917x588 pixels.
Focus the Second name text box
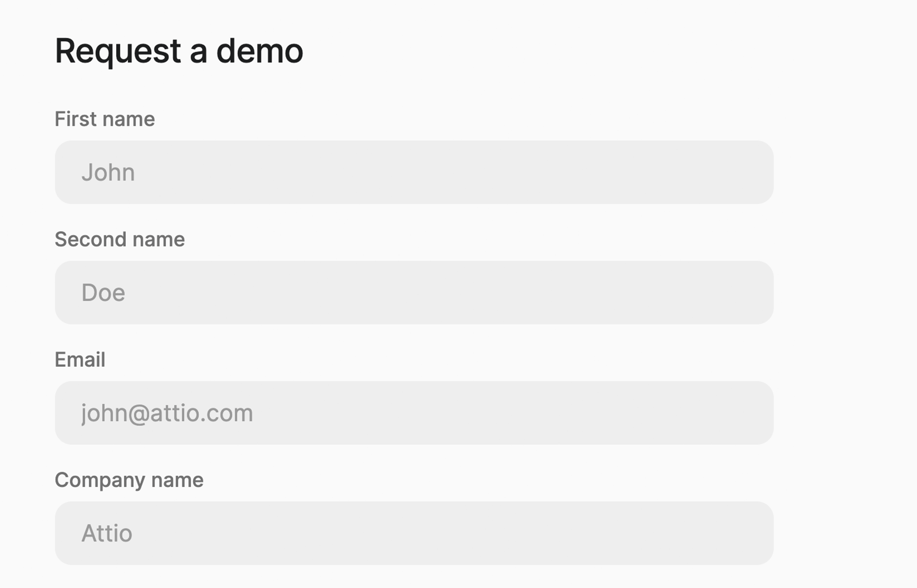(414, 293)
